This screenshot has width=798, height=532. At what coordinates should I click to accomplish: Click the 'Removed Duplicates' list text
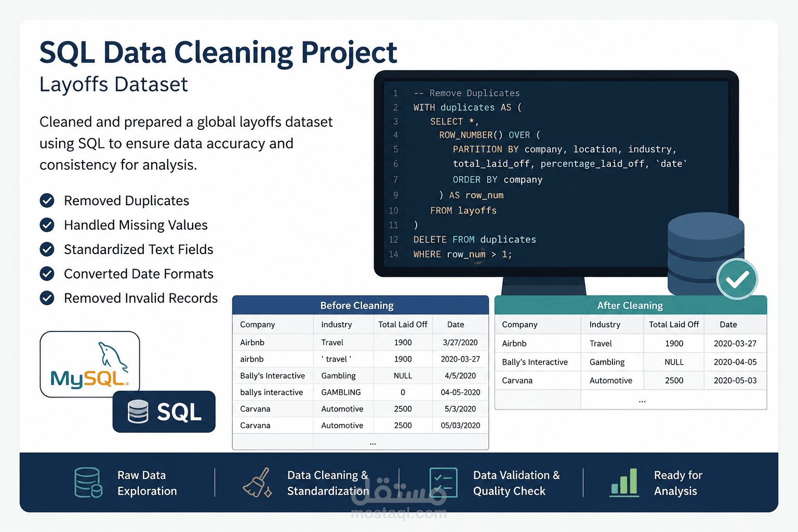[127, 201]
